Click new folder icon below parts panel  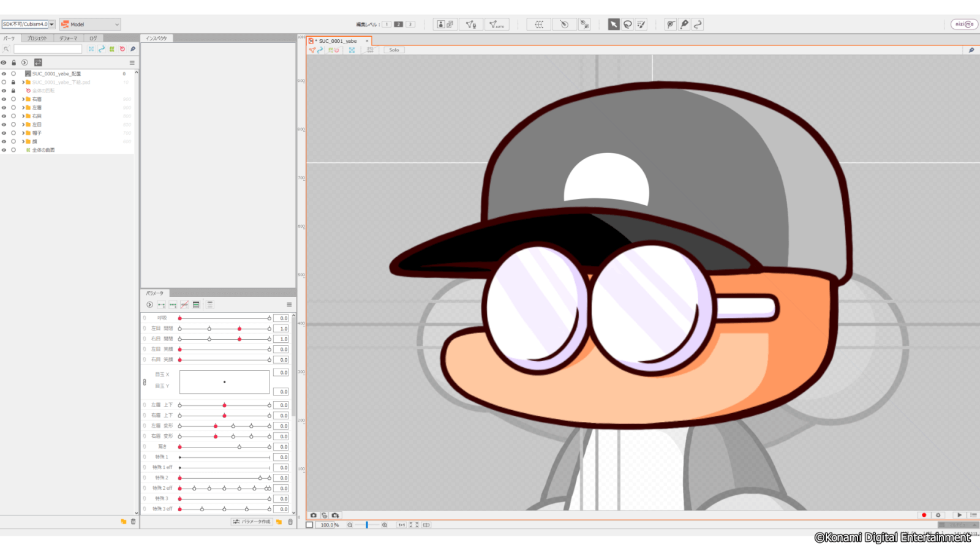click(123, 522)
